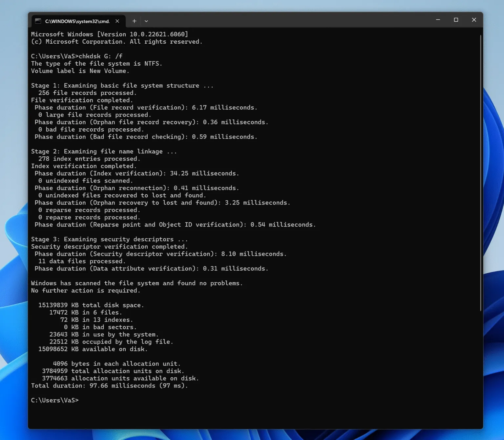Click the 'Stage 1: Examining basic file system structure' line
This screenshot has width=504, height=440.
[122, 85]
